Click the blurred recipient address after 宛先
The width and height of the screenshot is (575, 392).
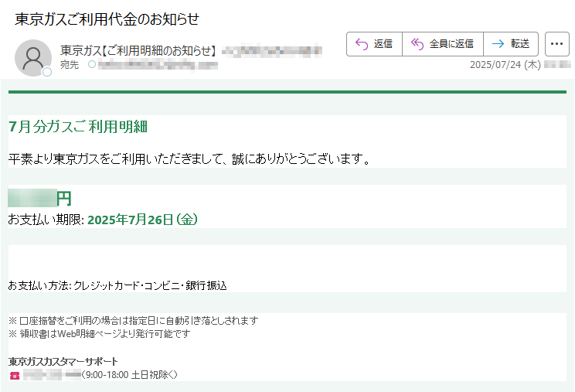coord(158,65)
